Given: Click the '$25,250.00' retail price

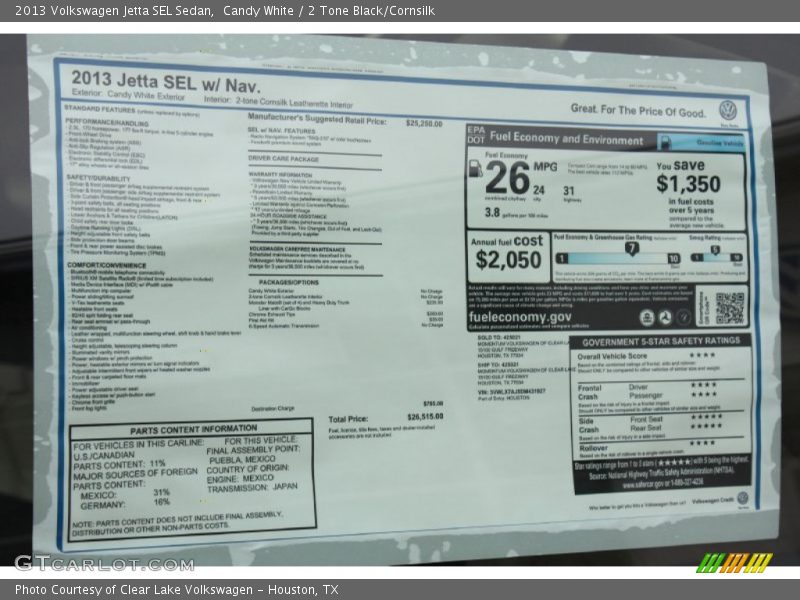Looking at the screenshot, I should pos(424,123).
